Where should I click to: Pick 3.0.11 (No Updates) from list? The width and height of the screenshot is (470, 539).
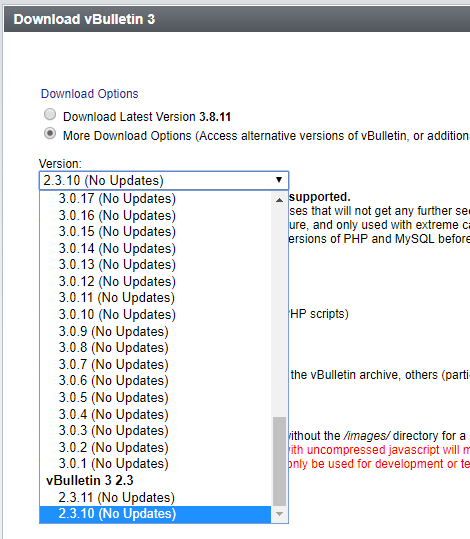[155, 298]
